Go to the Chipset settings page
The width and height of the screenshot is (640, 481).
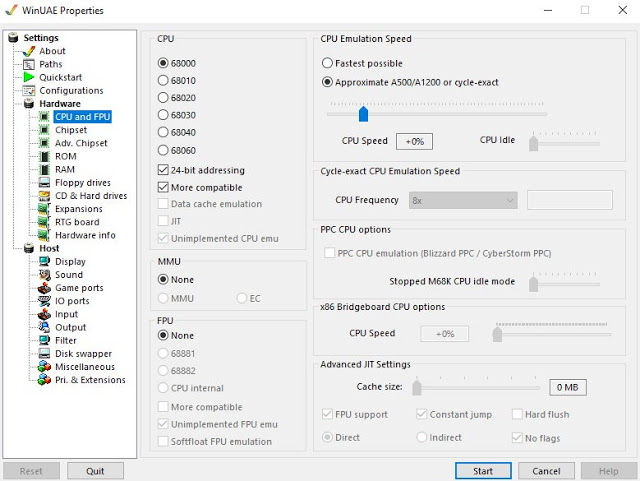pos(71,130)
